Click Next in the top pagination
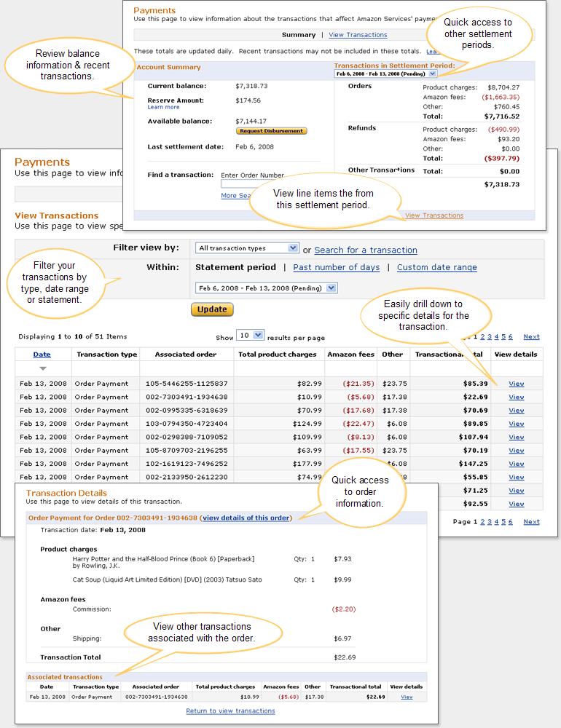 point(531,336)
